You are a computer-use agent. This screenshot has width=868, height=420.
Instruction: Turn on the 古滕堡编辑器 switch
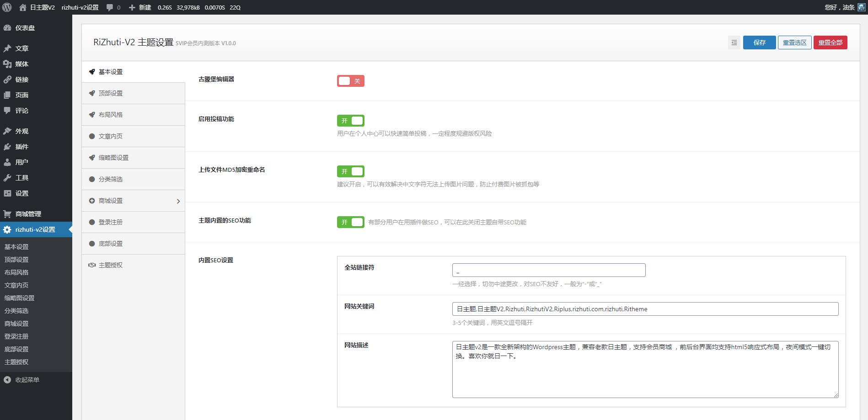[x=351, y=81]
